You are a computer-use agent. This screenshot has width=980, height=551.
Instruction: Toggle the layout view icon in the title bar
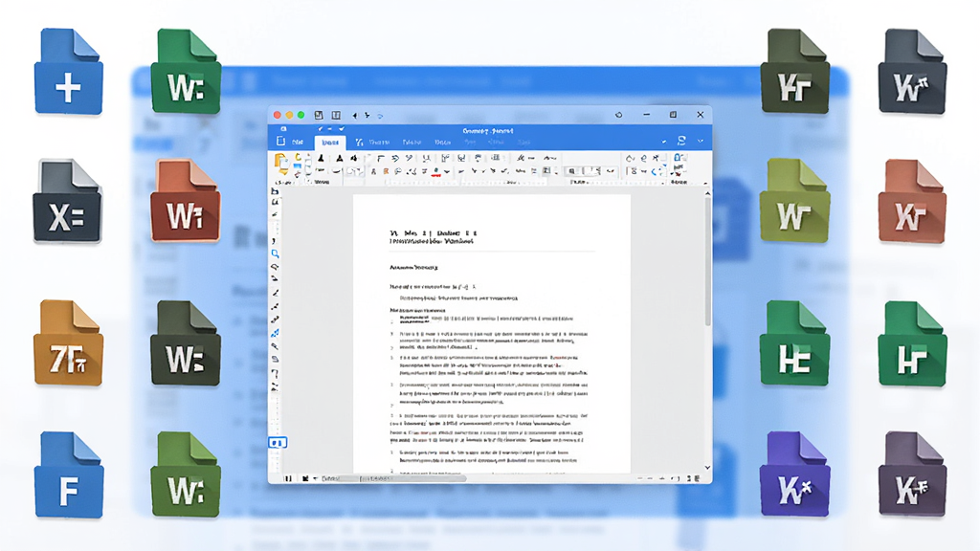[x=336, y=115]
